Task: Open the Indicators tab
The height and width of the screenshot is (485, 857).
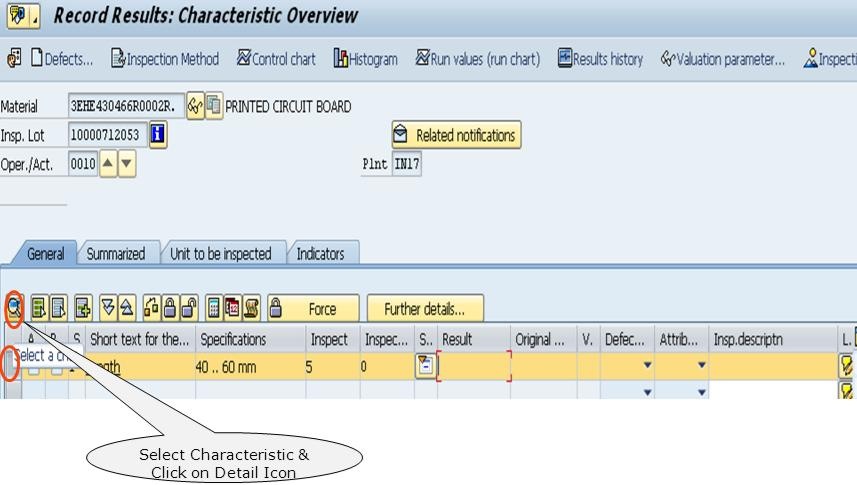Action: coord(321,254)
